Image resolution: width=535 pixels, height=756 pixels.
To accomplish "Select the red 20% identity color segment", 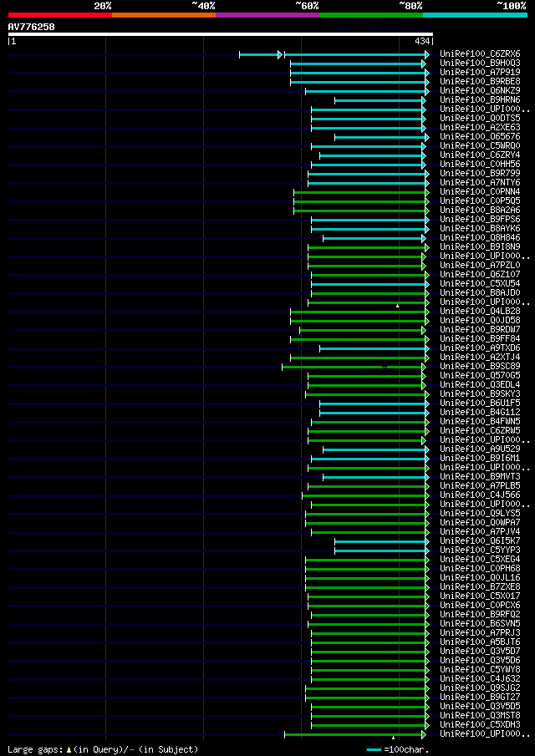I will 60,15.
